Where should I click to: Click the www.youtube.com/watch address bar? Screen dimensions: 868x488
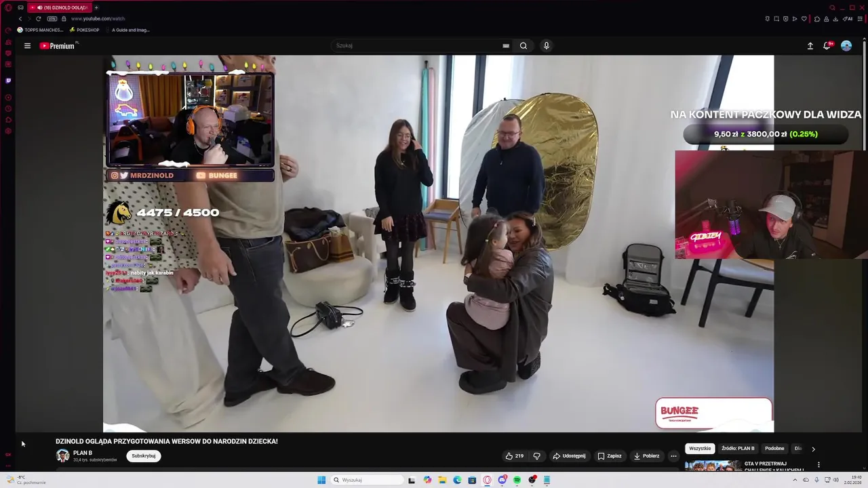(98, 18)
